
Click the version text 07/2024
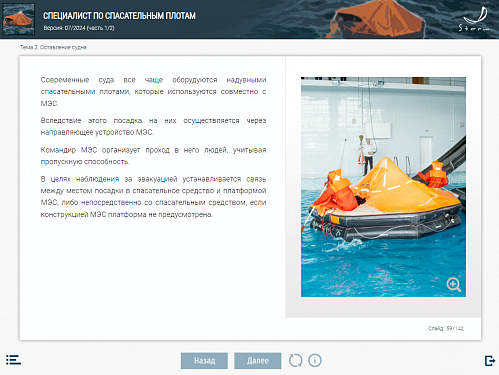click(x=79, y=28)
